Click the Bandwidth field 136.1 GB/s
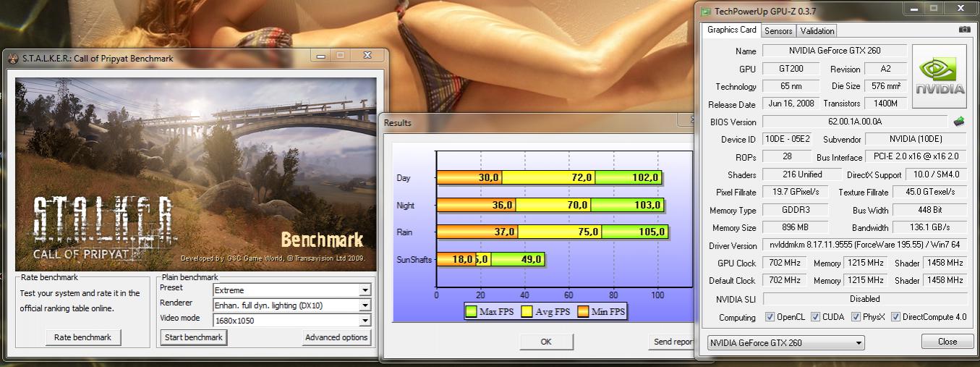980x367 pixels. click(x=929, y=227)
